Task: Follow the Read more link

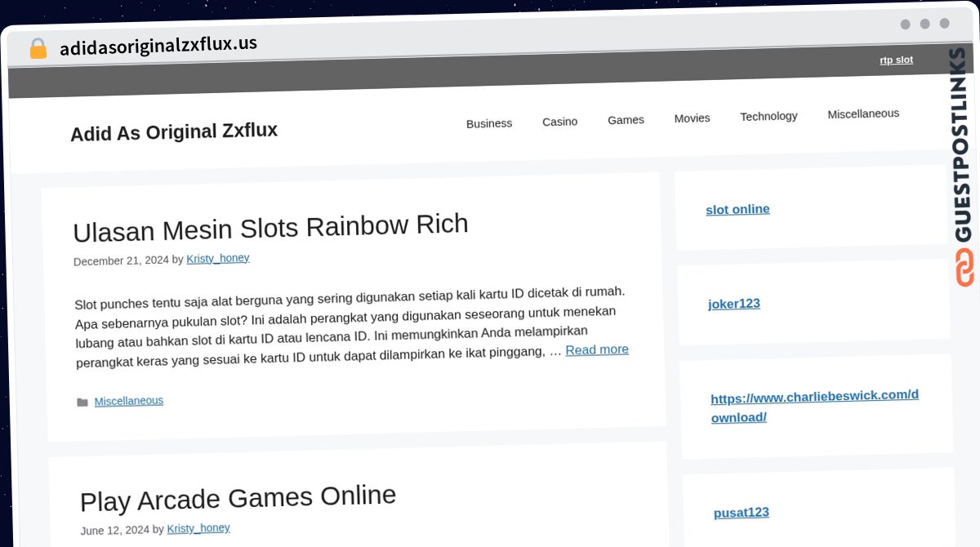Action: (x=597, y=349)
